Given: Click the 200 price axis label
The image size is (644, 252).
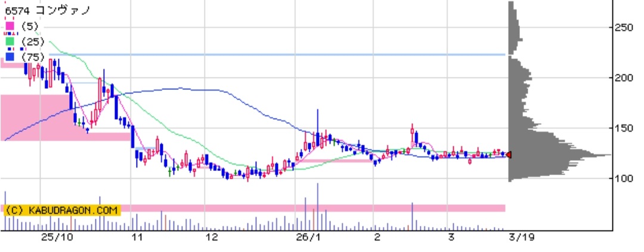Looking at the screenshot, I should 624,78.
